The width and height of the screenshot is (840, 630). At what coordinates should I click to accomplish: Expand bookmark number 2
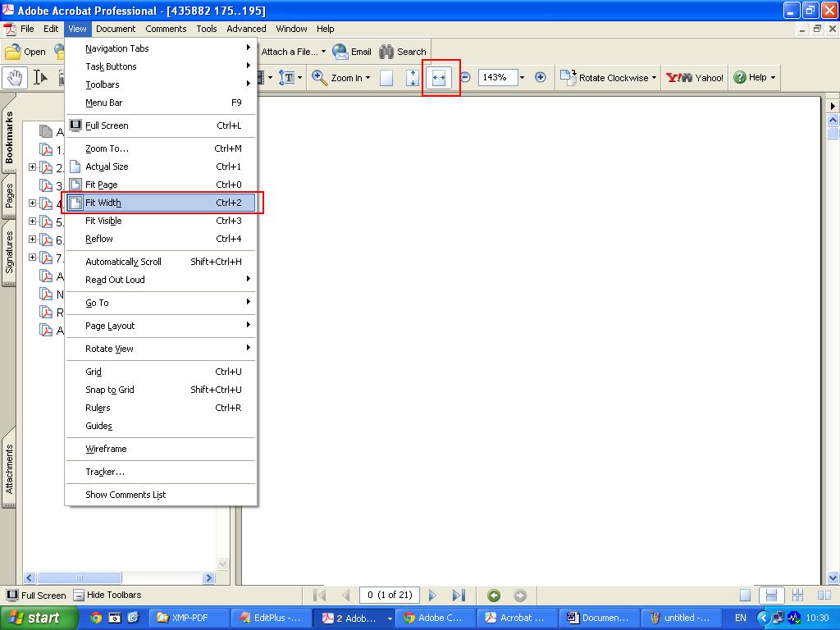(x=32, y=167)
